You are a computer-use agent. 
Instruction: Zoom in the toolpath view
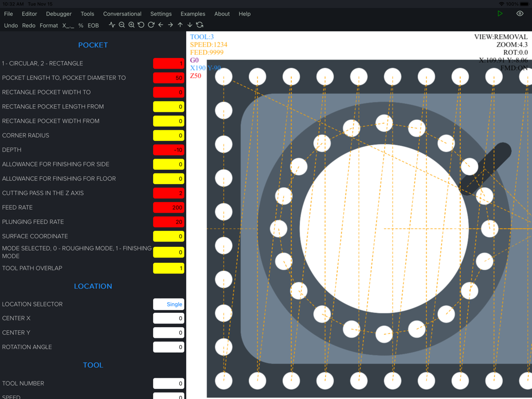(131, 25)
